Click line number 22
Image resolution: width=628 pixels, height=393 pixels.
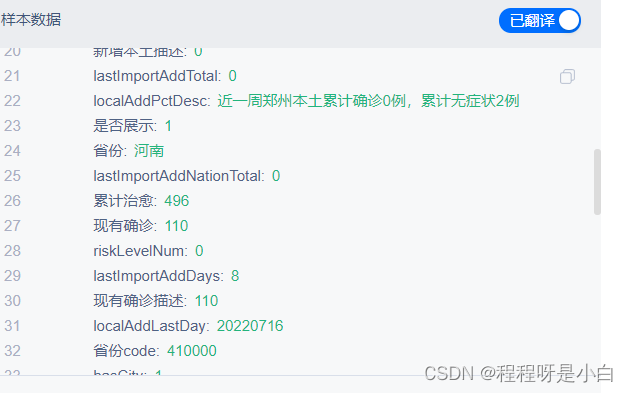[12, 101]
